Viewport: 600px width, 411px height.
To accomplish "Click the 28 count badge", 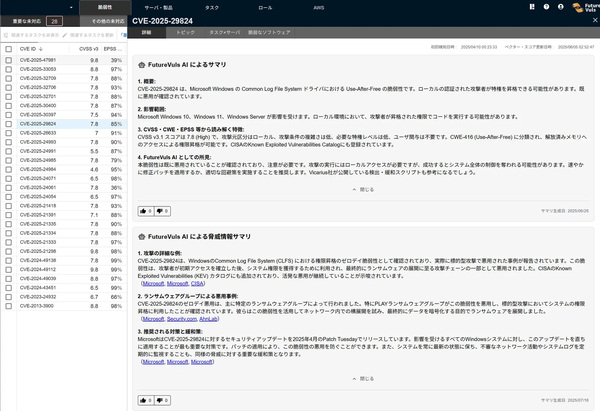I will coord(54,21).
